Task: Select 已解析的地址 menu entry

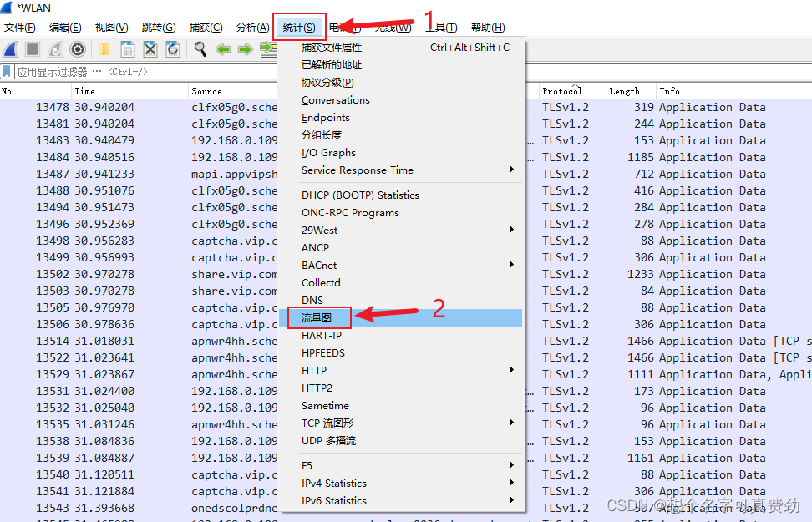Action: [401, 65]
